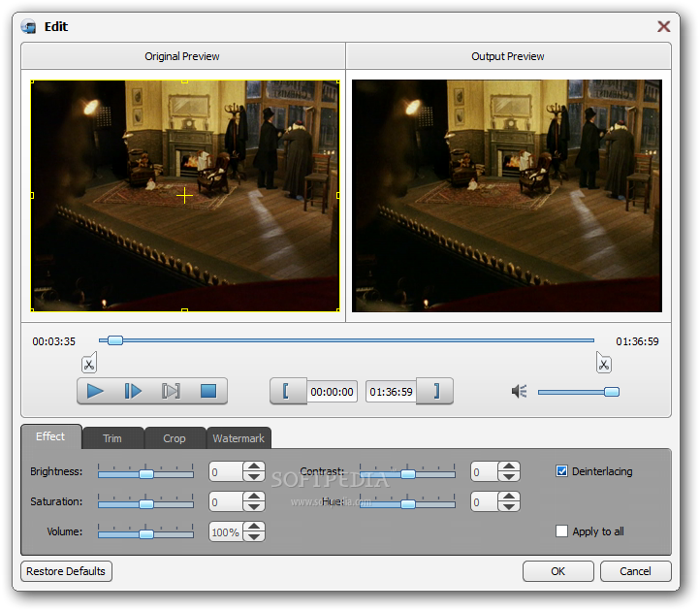Click the Volume 100% value field
The width and height of the screenshot is (700, 611).
(226, 531)
